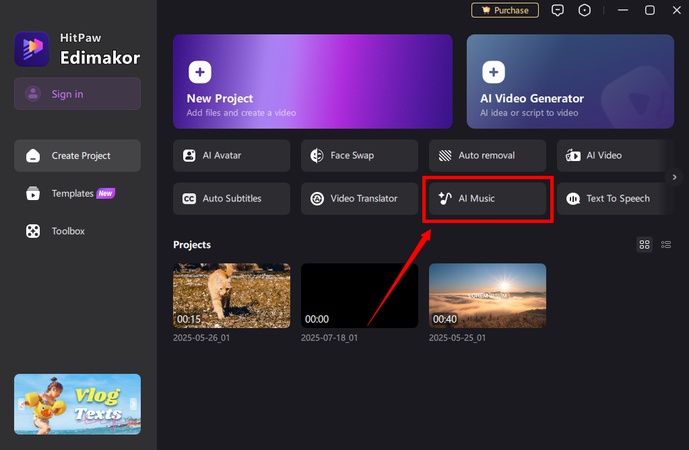Open the feedback message icon
Screen dimensions: 689x450
tap(558, 10)
